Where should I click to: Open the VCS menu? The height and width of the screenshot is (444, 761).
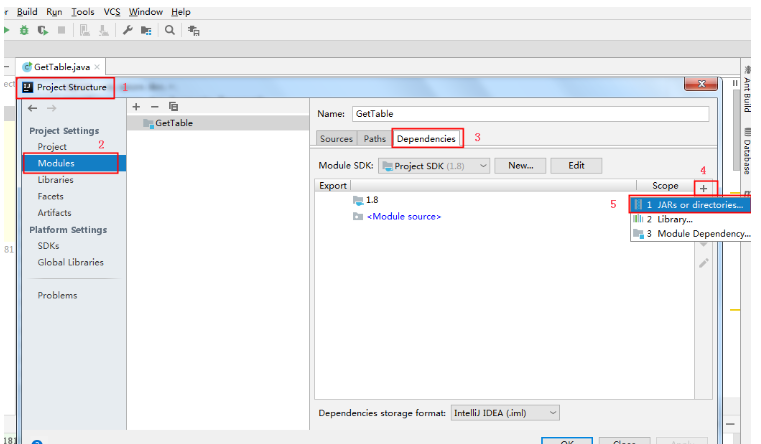(112, 12)
